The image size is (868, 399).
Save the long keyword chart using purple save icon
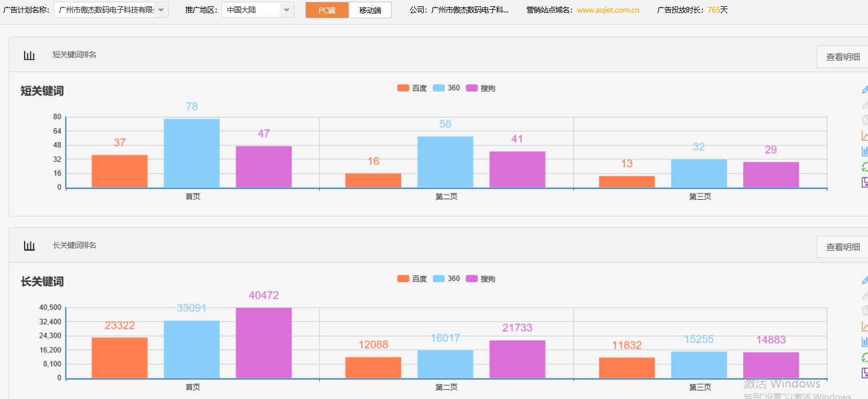click(x=865, y=372)
